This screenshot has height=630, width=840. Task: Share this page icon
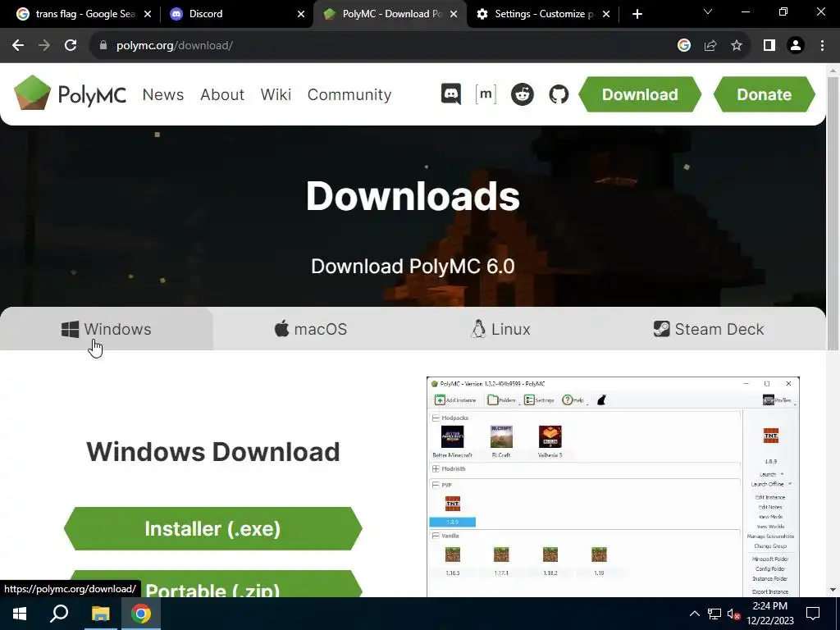tap(710, 46)
